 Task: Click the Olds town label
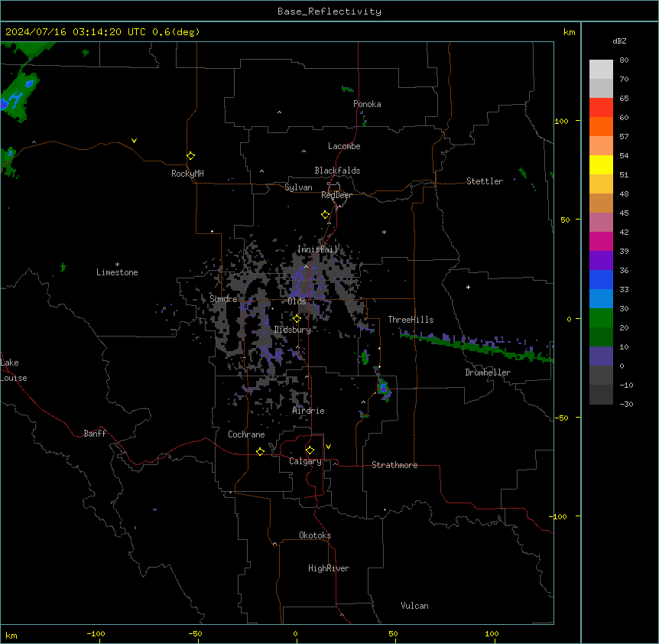coord(297,301)
